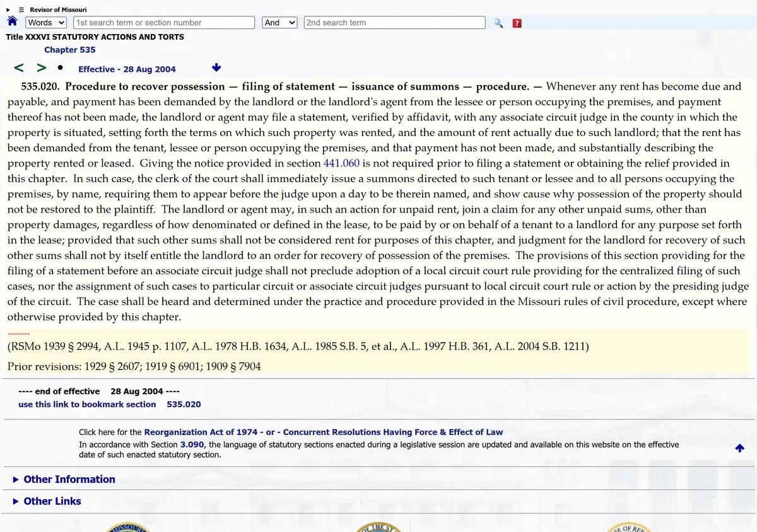The width and height of the screenshot is (757, 532).
Task: Click the Revisor of Missouri title
Action: tap(58, 9)
